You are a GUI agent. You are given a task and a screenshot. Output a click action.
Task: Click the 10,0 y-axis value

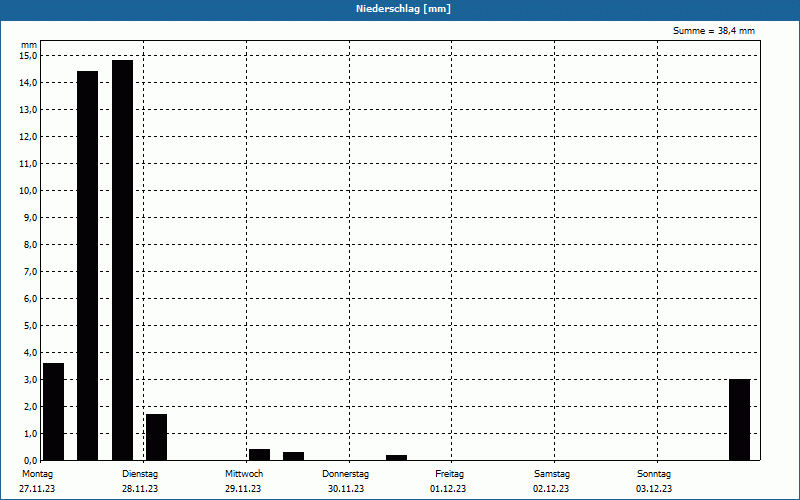click(x=29, y=191)
